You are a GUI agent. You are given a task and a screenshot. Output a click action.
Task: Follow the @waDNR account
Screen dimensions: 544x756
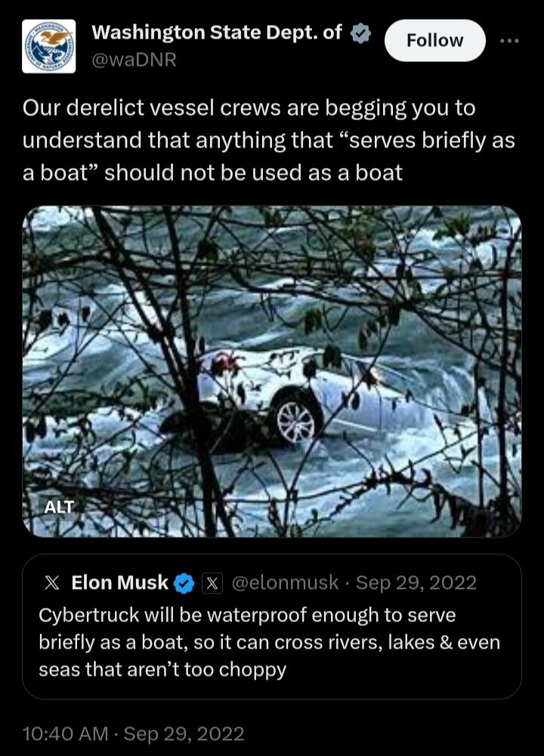(x=434, y=41)
